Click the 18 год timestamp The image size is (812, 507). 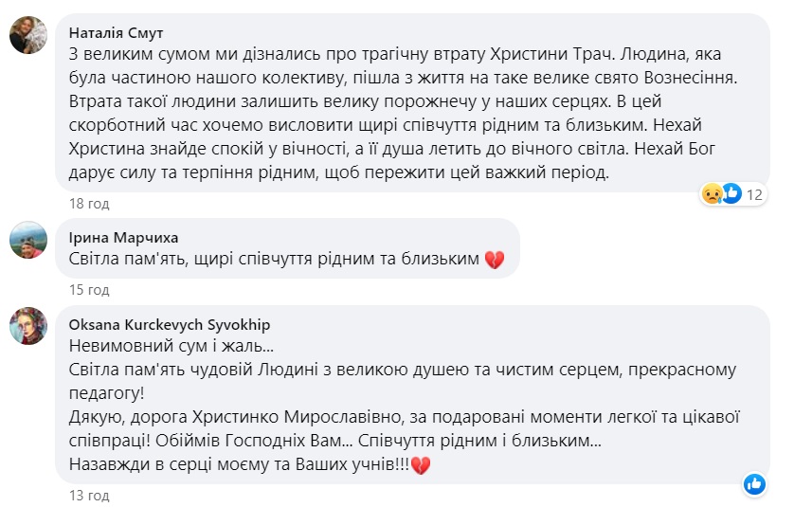pos(89,203)
